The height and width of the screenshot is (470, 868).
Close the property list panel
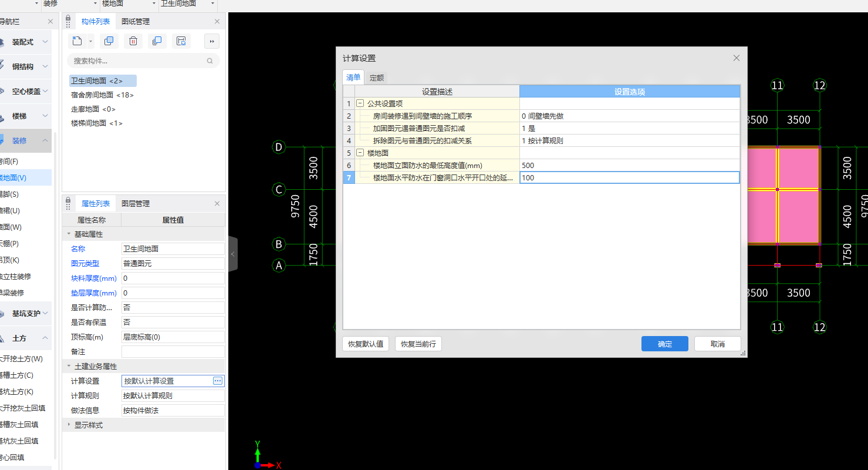tap(217, 203)
